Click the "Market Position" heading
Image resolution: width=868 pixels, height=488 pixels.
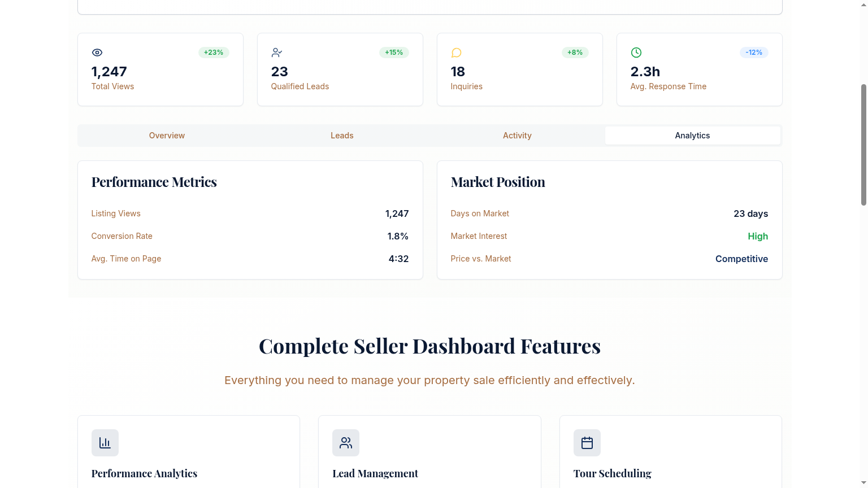pos(498,182)
